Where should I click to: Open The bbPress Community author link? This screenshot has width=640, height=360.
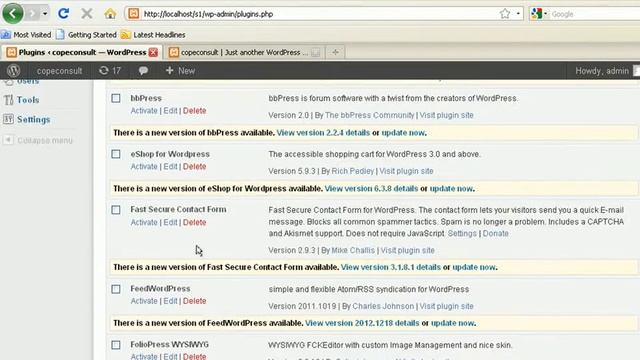tap(369, 115)
